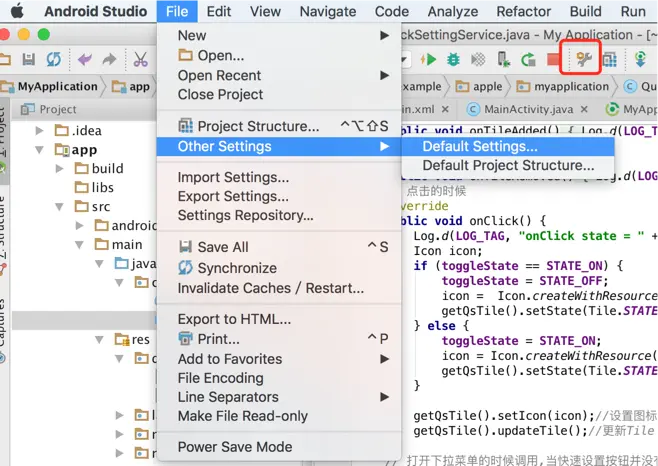Select Print... menu item

click(279, 339)
